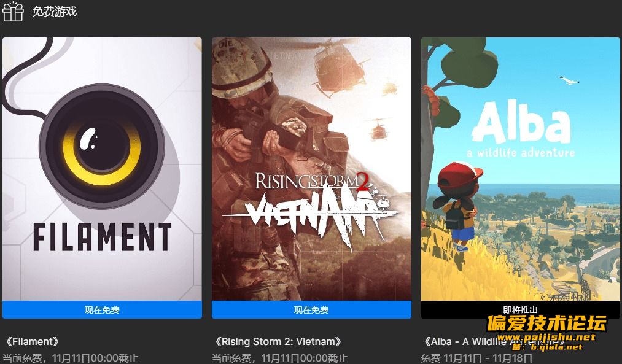The width and height of the screenshot is (622, 364).
Task: Open the 《Filament》 title link
Action: (x=33, y=341)
